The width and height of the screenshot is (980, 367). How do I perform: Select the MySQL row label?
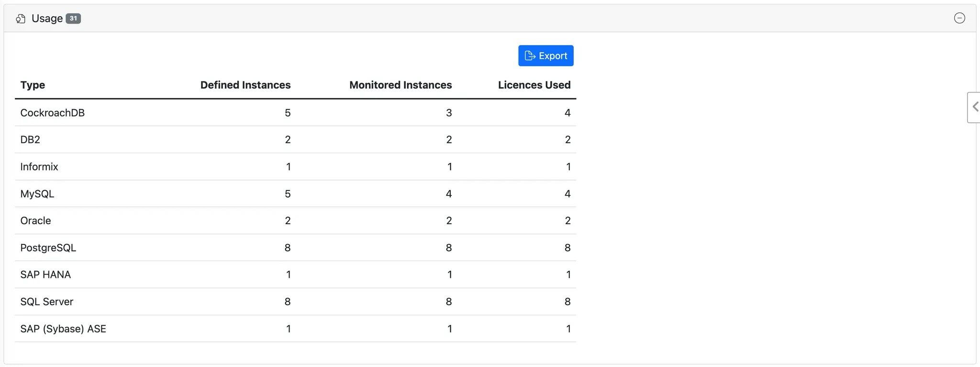(x=37, y=194)
